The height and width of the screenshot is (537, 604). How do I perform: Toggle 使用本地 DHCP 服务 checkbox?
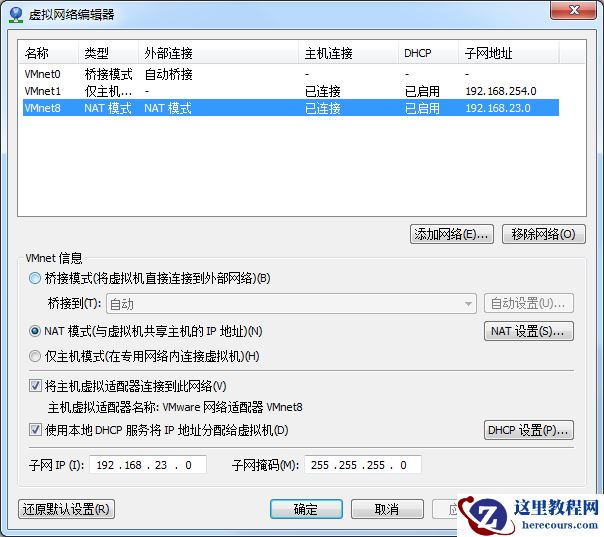pos(35,430)
